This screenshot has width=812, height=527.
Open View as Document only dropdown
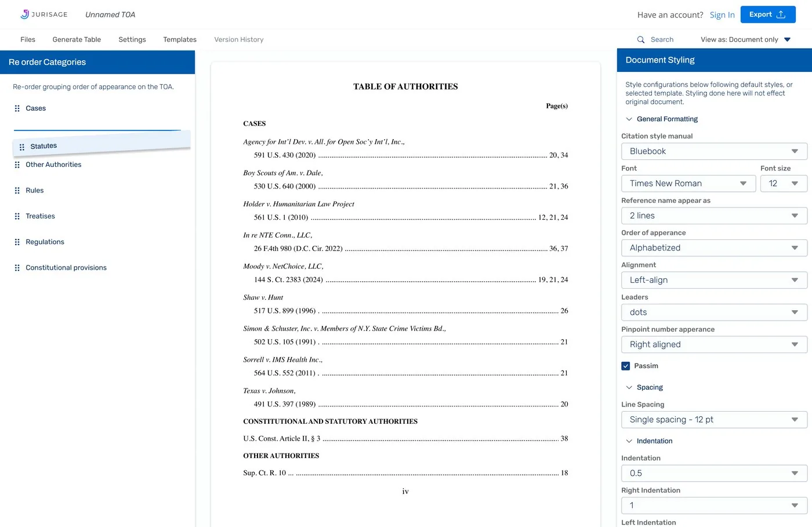745,39
